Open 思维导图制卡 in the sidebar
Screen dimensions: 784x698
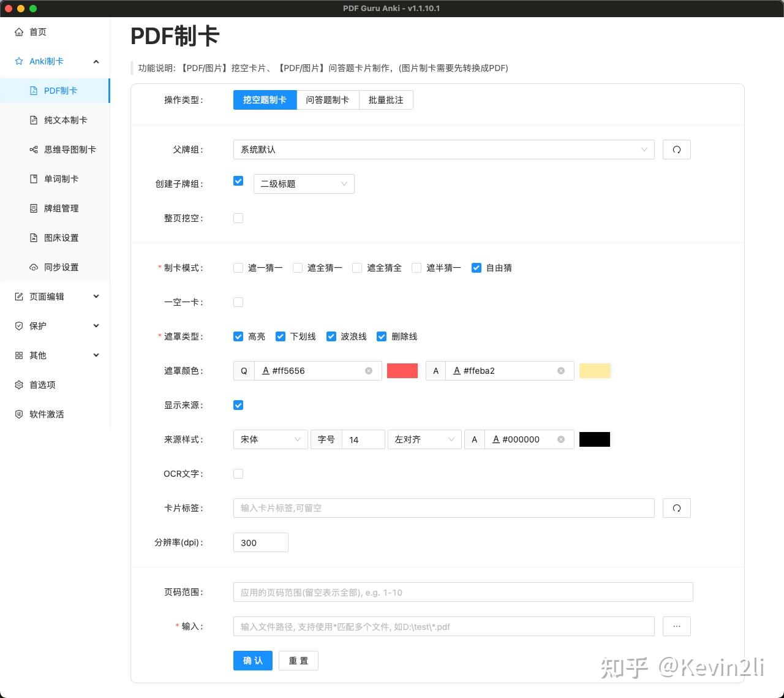pyautogui.click(x=55, y=150)
